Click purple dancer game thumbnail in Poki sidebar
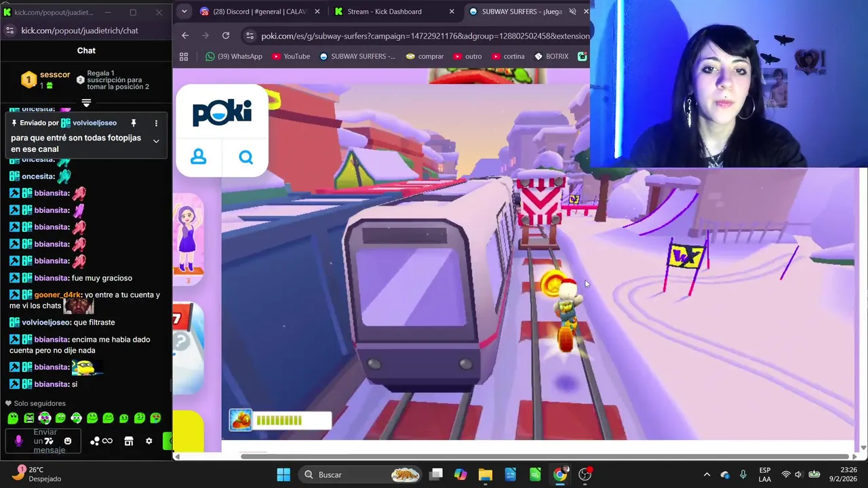The height and width of the screenshot is (488, 868). click(188, 240)
